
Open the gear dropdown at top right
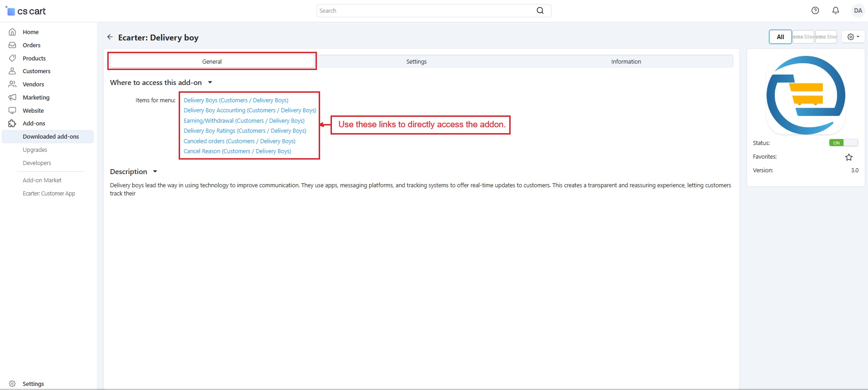853,37
